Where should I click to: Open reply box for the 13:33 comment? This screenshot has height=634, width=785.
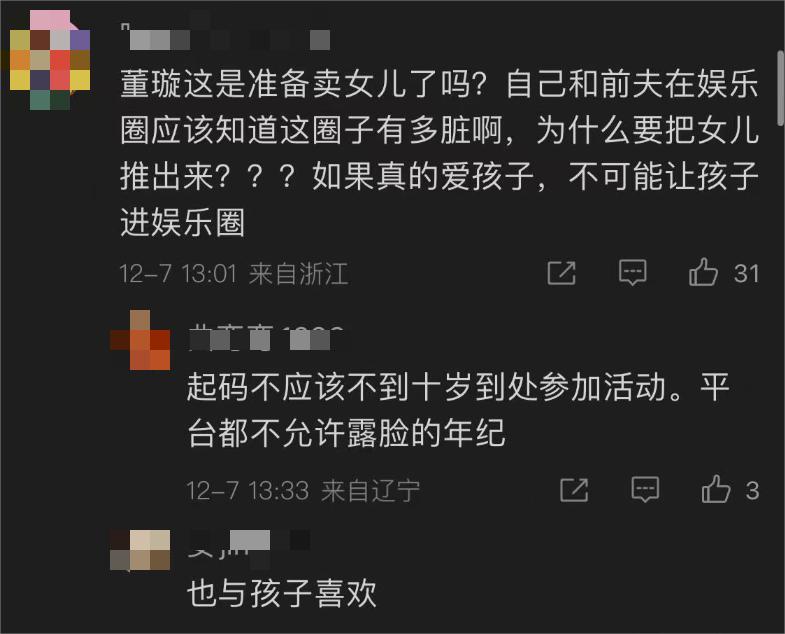[645, 489]
